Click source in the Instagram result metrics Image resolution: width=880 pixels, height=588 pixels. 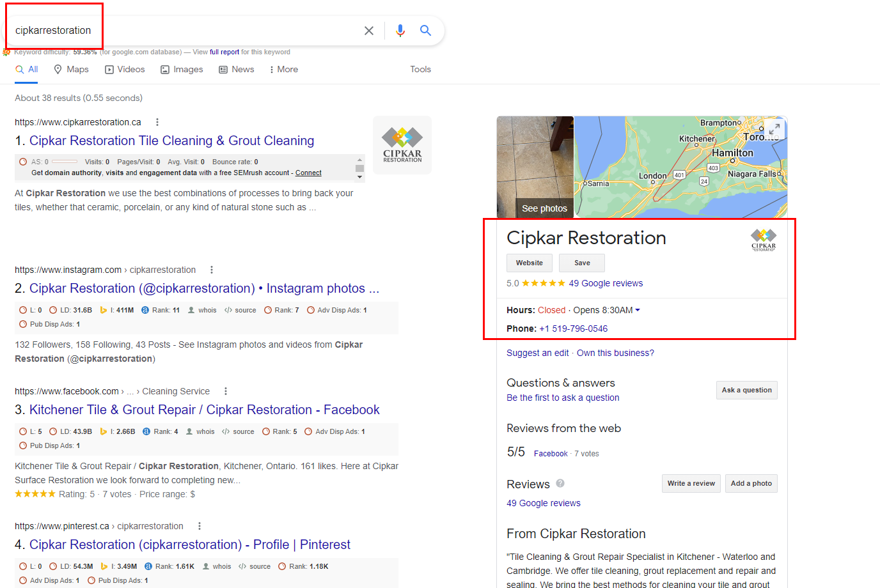click(x=240, y=311)
